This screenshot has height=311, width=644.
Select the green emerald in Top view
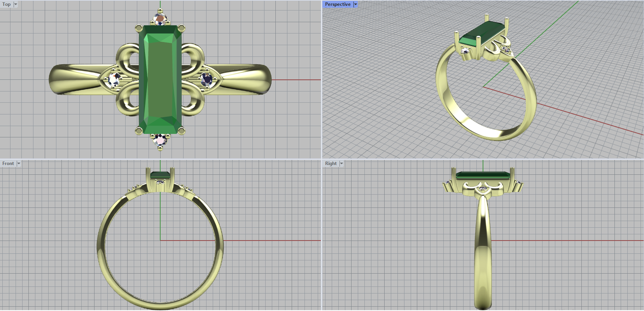(x=160, y=79)
